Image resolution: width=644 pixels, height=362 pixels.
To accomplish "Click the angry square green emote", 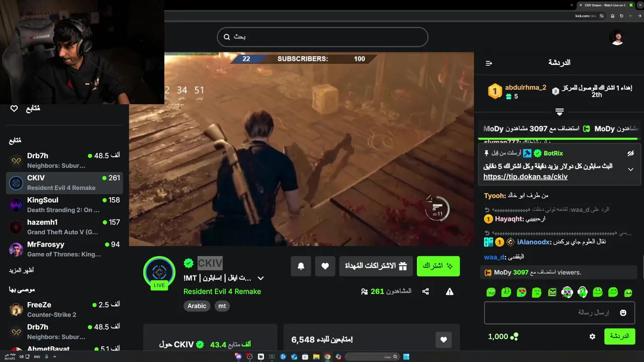I will [x=552, y=292].
